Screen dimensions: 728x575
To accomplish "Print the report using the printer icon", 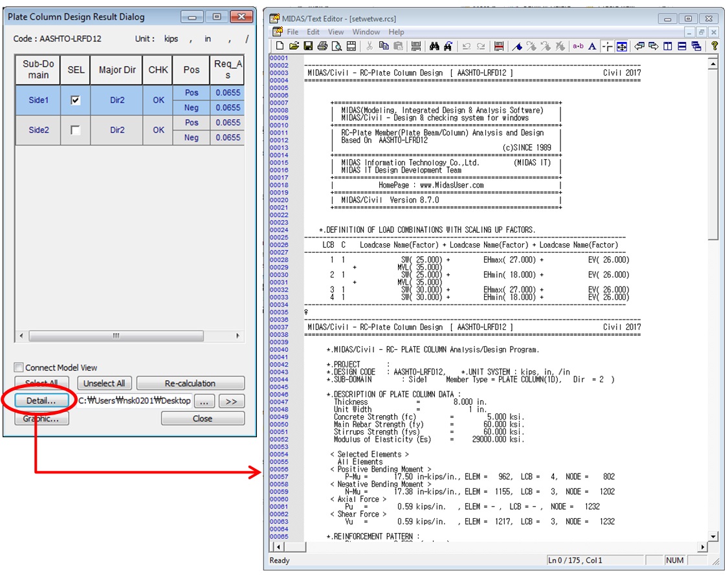I will (x=322, y=46).
